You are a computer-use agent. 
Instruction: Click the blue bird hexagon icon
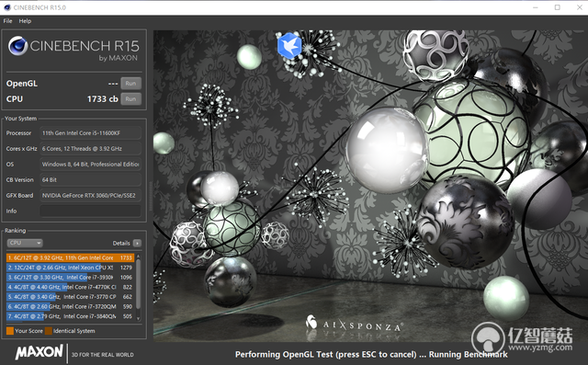point(289,46)
